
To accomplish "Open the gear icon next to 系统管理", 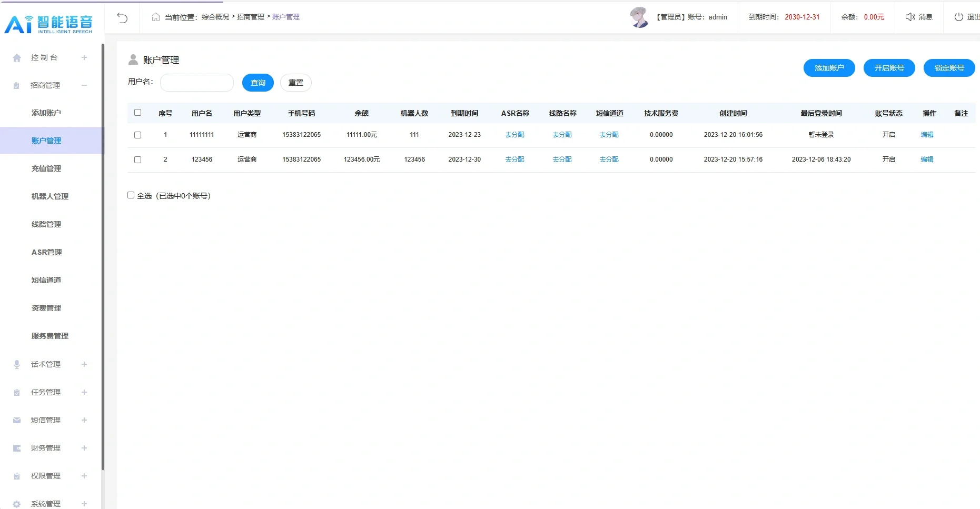I will 16,503.
